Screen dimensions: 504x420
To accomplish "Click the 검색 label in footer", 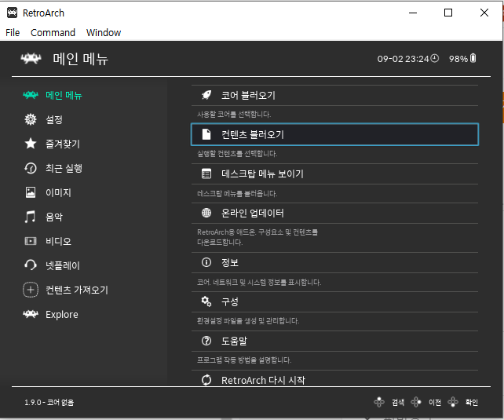I will [398, 402].
